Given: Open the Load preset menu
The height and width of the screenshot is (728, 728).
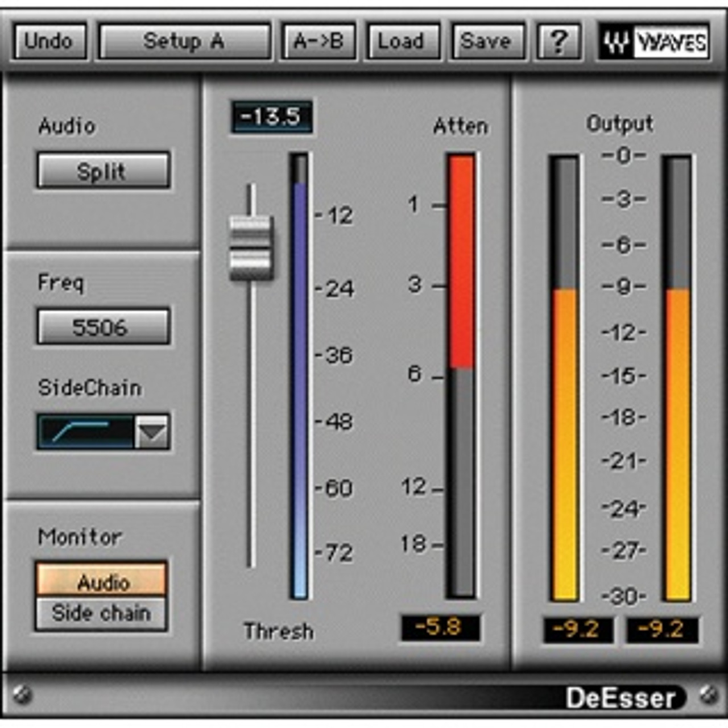Looking at the screenshot, I should 402,41.
